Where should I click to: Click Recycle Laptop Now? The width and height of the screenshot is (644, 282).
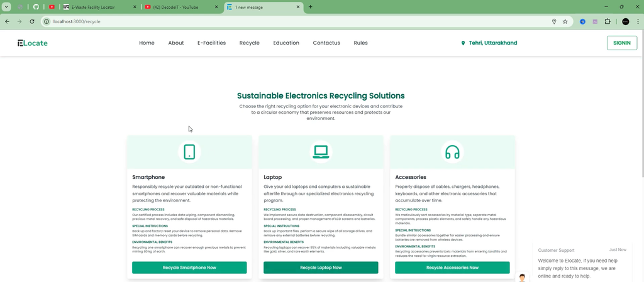321,268
